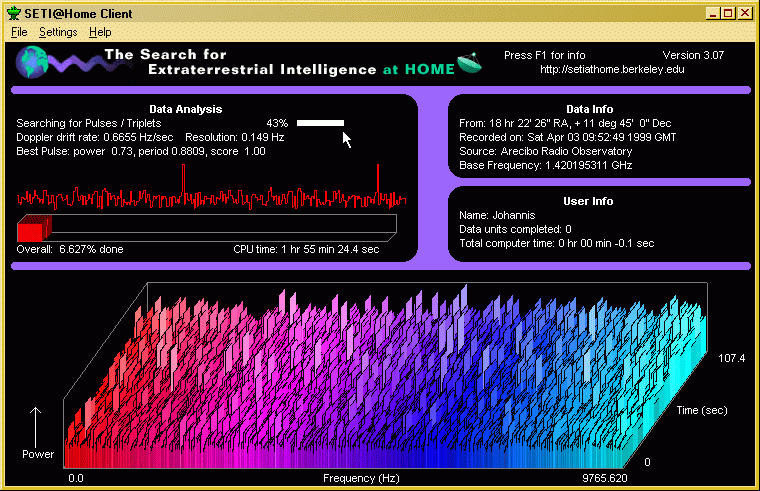
Task: Close the SETI@Home Client window
Action: click(745, 13)
